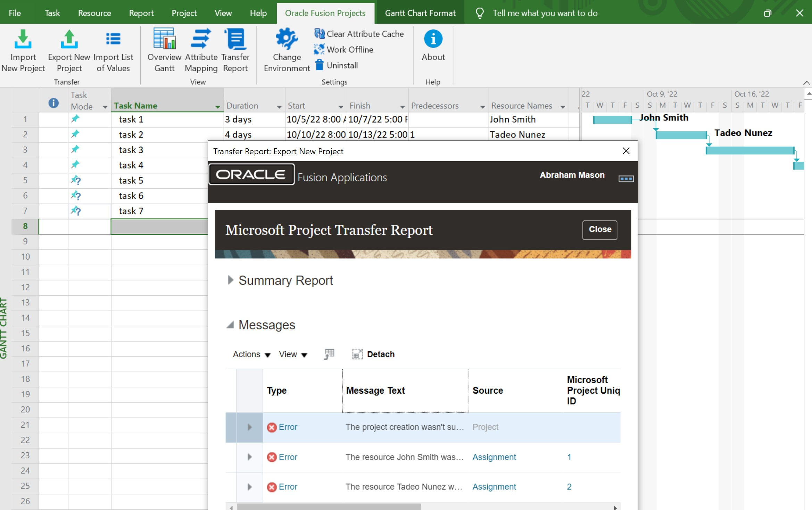Open the Task Mode column filter dropdown

pos(105,107)
